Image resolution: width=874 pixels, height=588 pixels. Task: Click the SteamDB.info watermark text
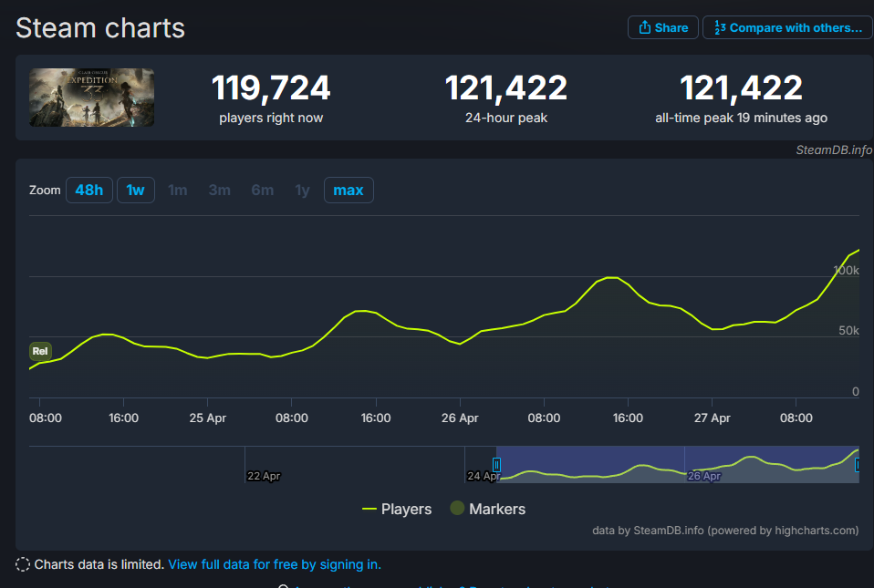coord(834,150)
